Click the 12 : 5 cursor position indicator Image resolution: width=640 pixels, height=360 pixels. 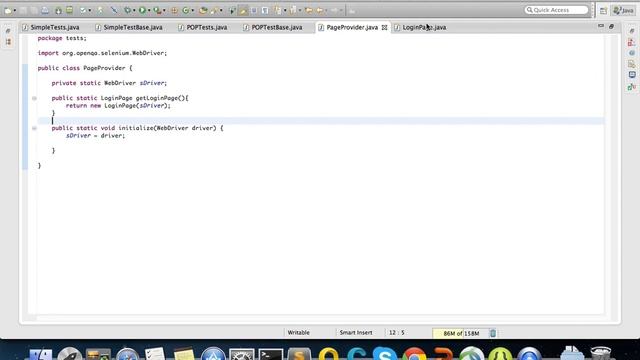396,333
